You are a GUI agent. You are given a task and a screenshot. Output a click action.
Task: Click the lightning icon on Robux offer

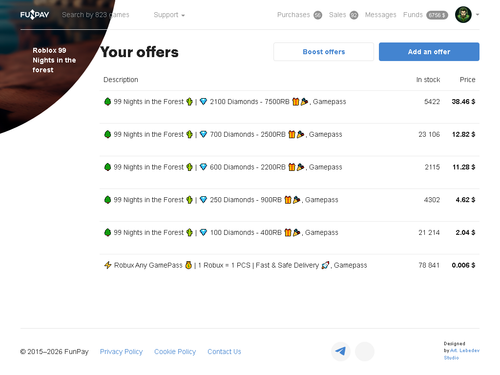(x=107, y=265)
